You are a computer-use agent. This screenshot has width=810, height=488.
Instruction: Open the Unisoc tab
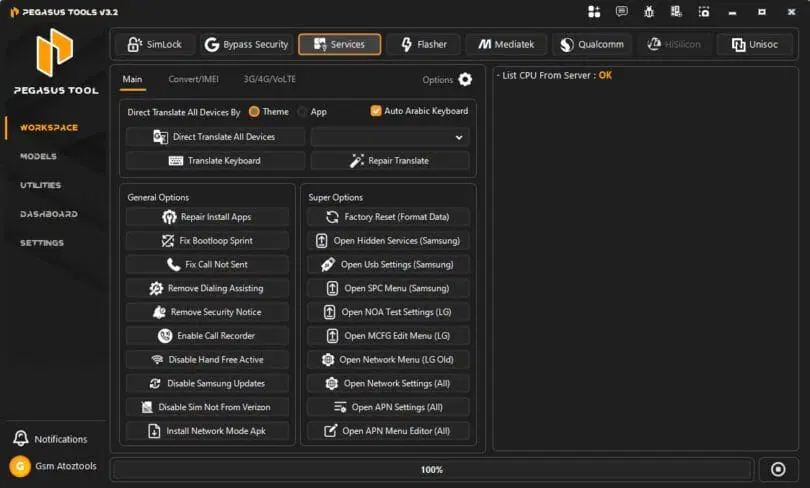tap(755, 44)
